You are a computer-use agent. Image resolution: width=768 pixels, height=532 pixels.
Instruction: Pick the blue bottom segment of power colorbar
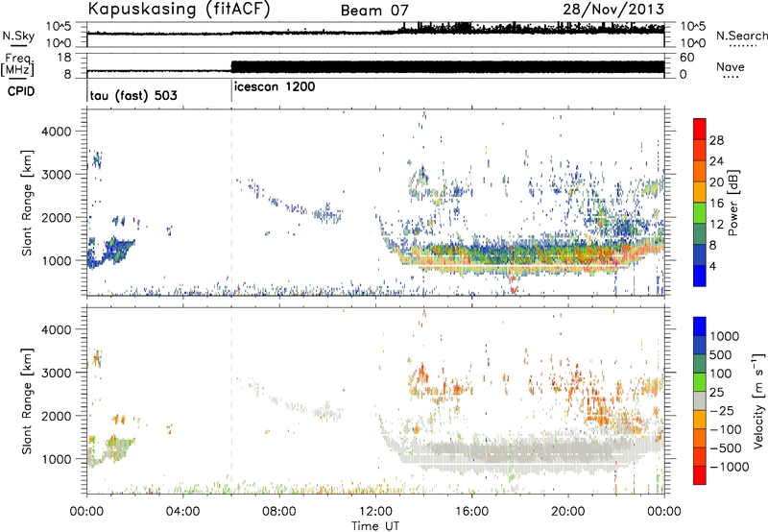(x=700, y=276)
